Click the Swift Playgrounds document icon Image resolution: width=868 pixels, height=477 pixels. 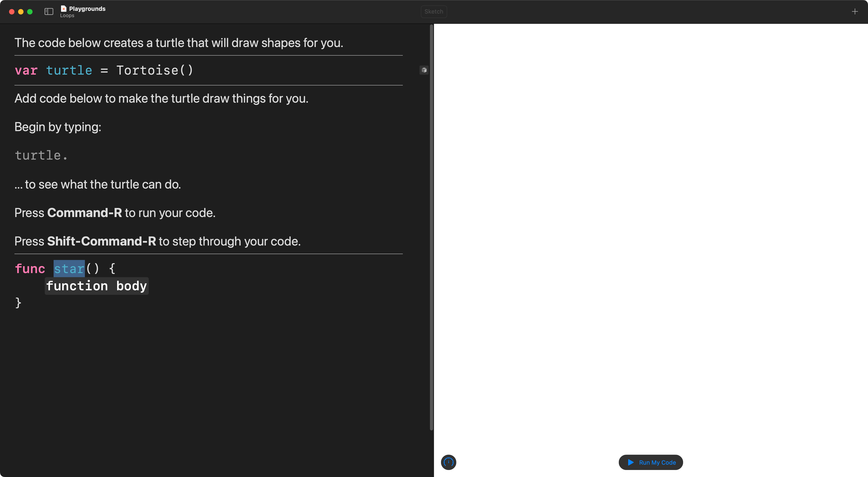[63, 8]
